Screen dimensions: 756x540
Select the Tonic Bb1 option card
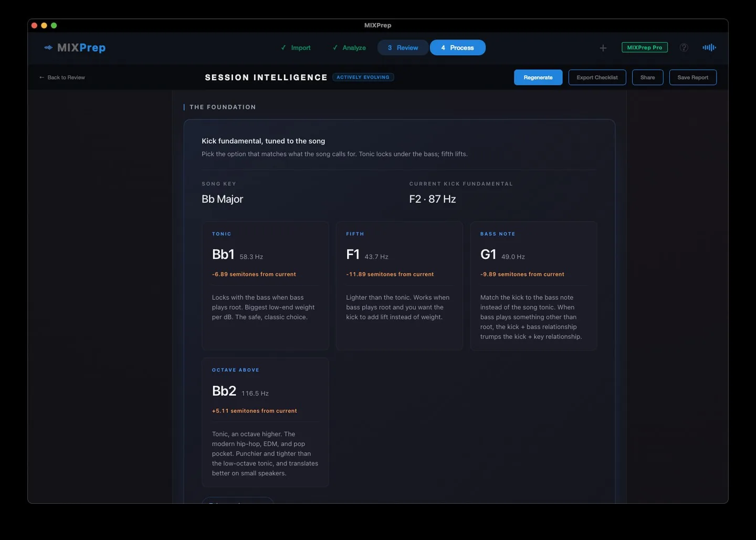click(265, 286)
